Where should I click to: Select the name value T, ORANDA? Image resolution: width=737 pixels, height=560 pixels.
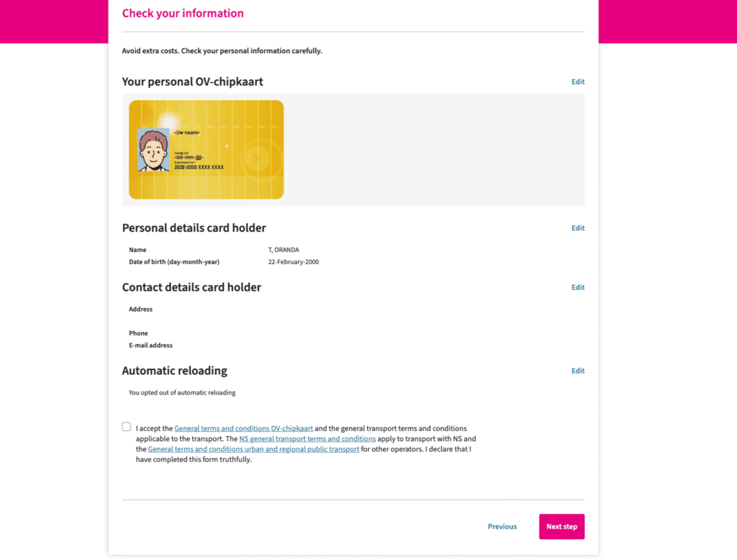pyautogui.click(x=284, y=250)
